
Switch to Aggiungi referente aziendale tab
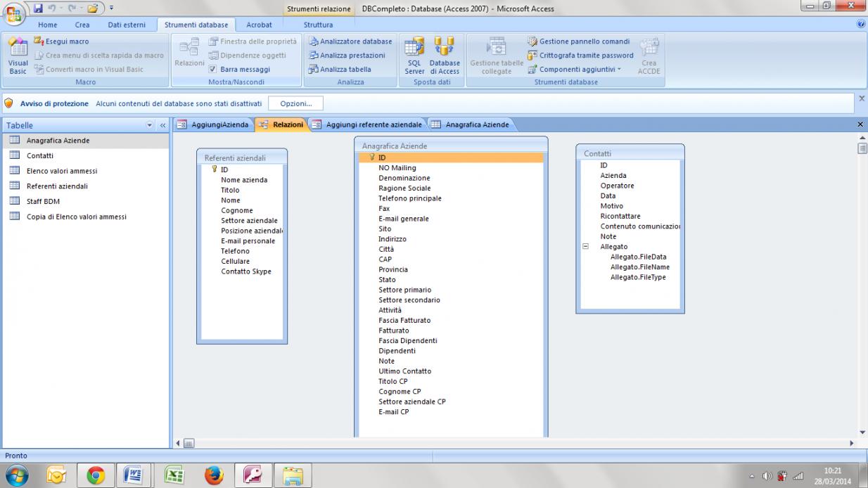click(x=367, y=124)
